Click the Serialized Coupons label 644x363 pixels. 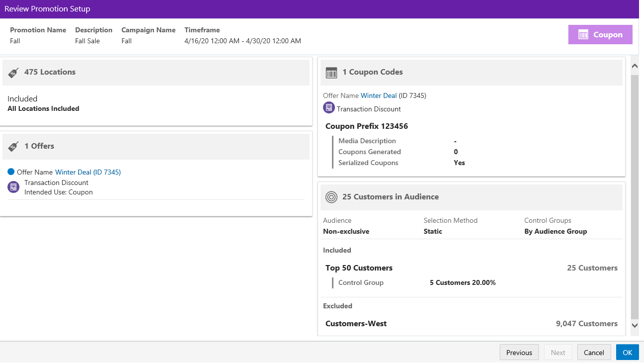[368, 163]
